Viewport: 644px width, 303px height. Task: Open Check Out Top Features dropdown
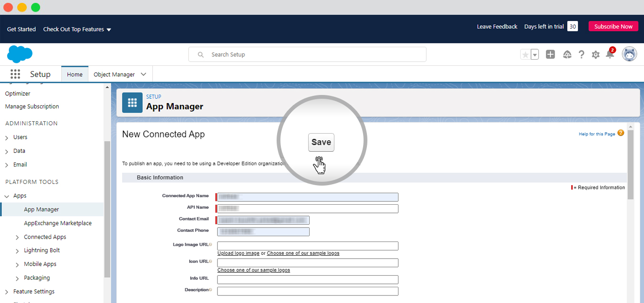[77, 29]
